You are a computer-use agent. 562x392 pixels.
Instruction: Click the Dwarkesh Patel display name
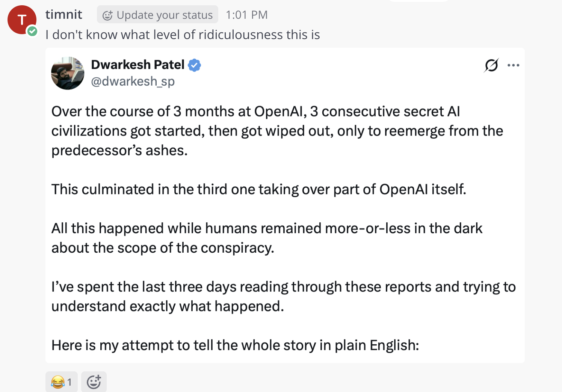tap(137, 65)
